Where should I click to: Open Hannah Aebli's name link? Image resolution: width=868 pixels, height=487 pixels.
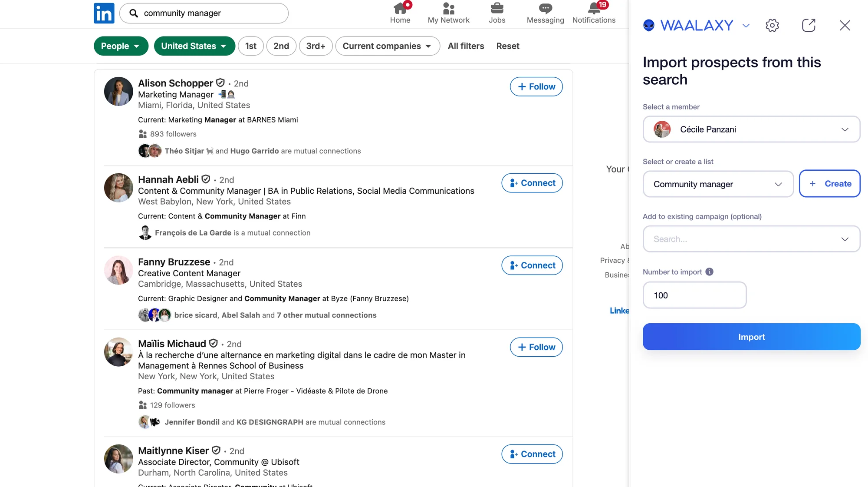pos(168,179)
